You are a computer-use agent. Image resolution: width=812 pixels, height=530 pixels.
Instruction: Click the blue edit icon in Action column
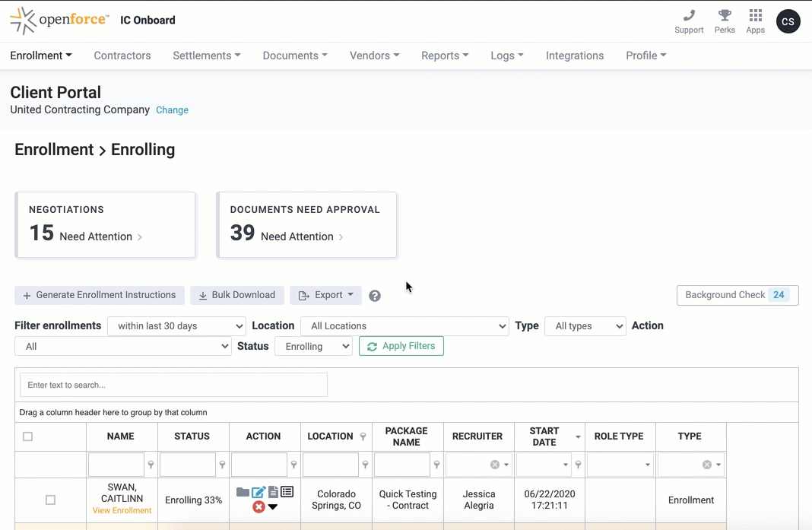258,492
